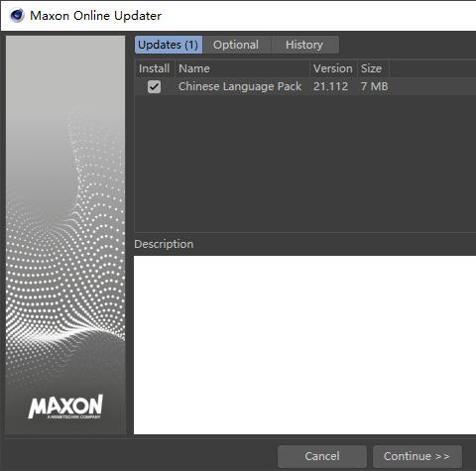The width and height of the screenshot is (476, 471).
Task: Sort by the Size column header
Action: point(373,68)
